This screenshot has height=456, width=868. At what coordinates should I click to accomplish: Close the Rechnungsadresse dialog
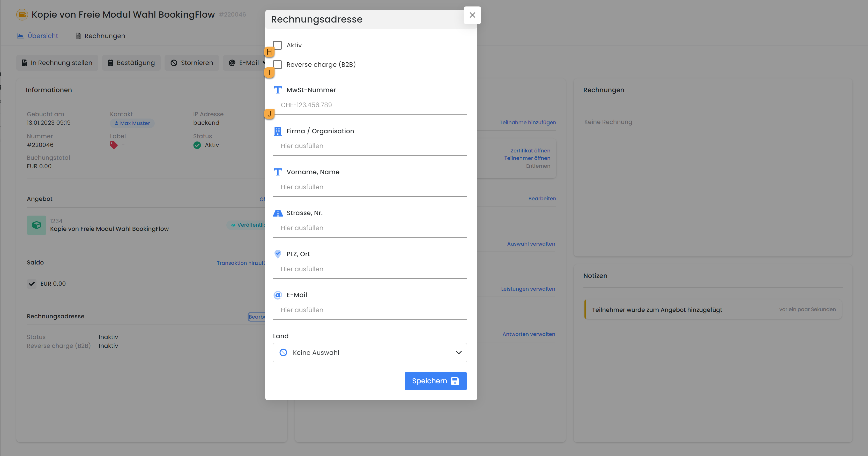click(x=472, y=15)
